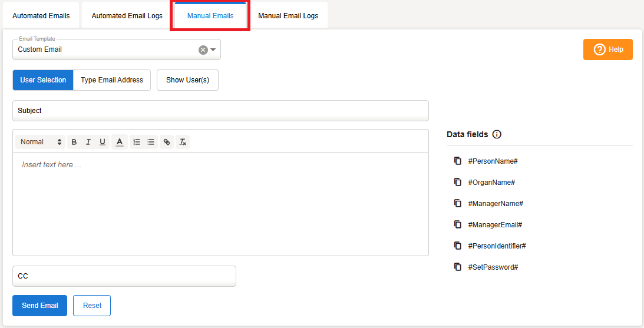Open the text color picker

click(120, 142)
